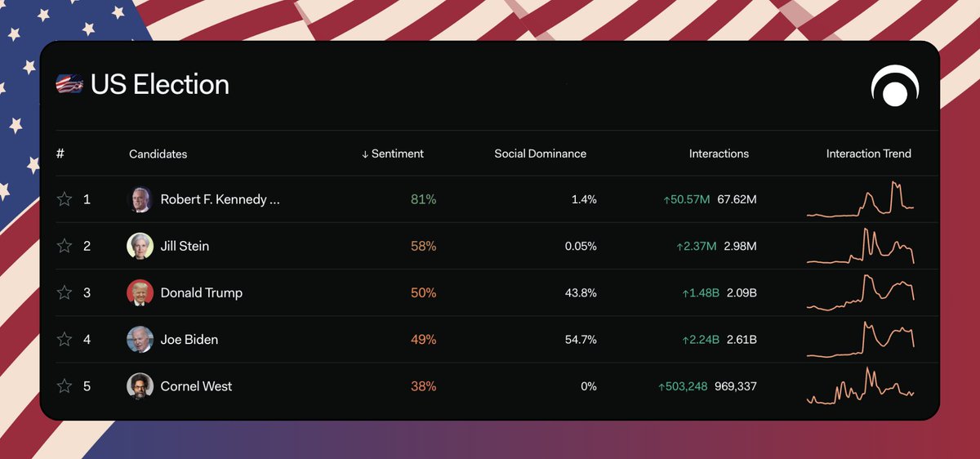This screenshot has height=459, width=980.
Task: Star Robert F. Kennedy as favorite
Action: [x=65, y=199]
